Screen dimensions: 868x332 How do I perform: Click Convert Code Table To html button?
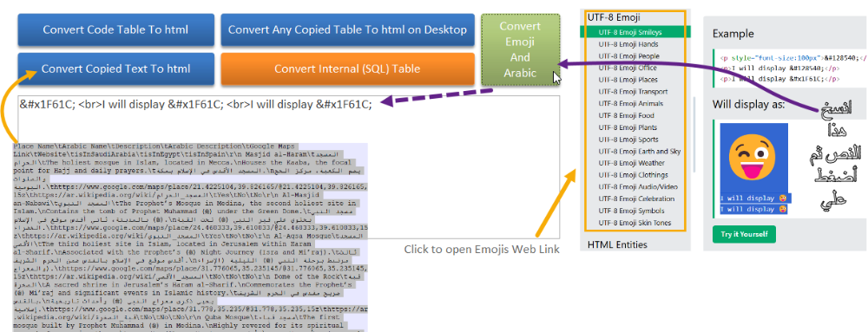tap(115, 29)
